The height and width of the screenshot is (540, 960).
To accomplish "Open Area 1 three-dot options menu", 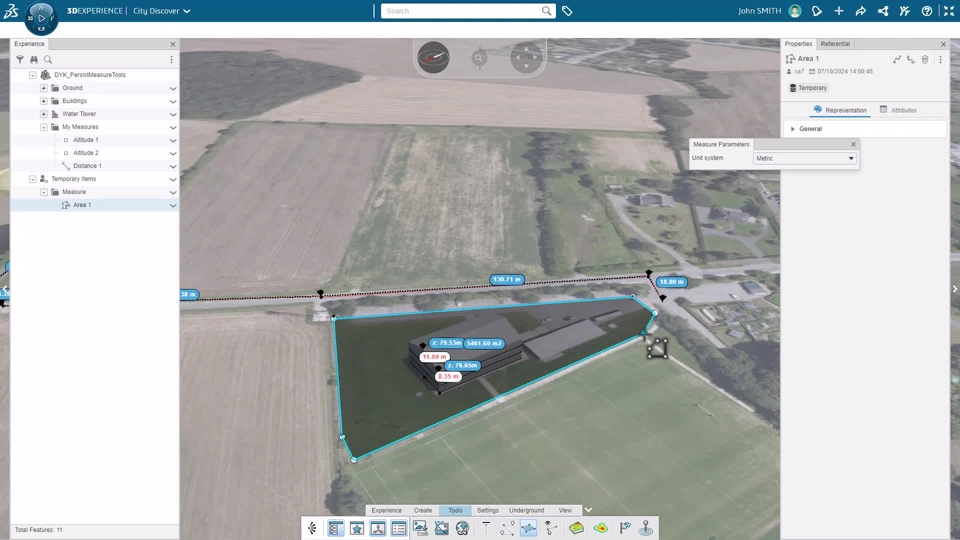I will [940, 59].
